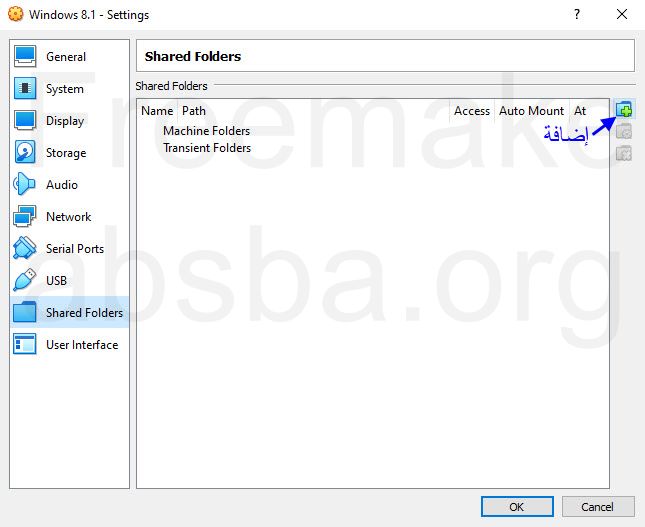Image resolution: width=645 pixels, height=527 pixels.
Task: Open Network settings
Action: pyautogui.click(x=70, y=216)
